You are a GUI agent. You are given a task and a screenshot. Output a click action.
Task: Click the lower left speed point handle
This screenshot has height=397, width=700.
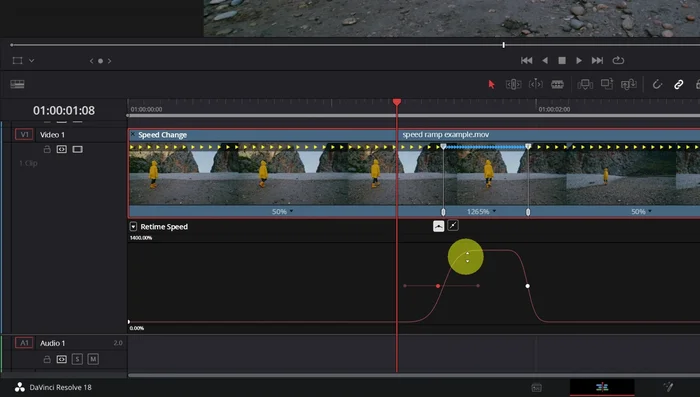[443, 212]
